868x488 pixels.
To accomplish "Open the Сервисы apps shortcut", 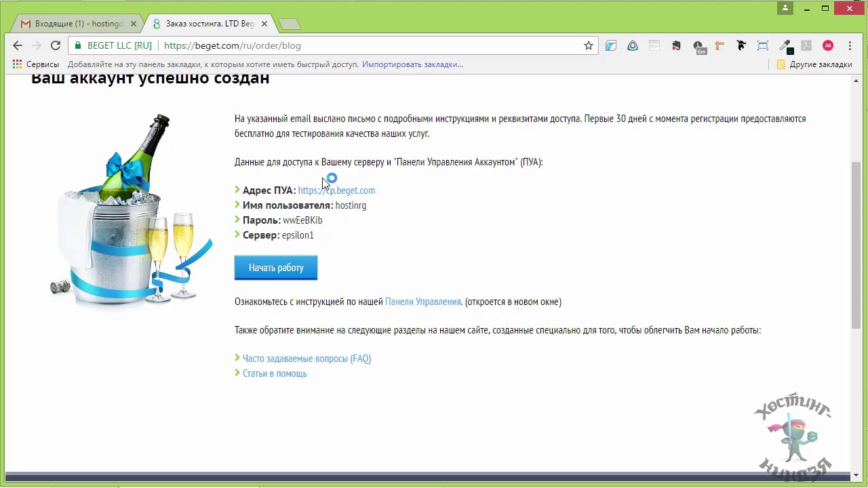I will [36, 64].
